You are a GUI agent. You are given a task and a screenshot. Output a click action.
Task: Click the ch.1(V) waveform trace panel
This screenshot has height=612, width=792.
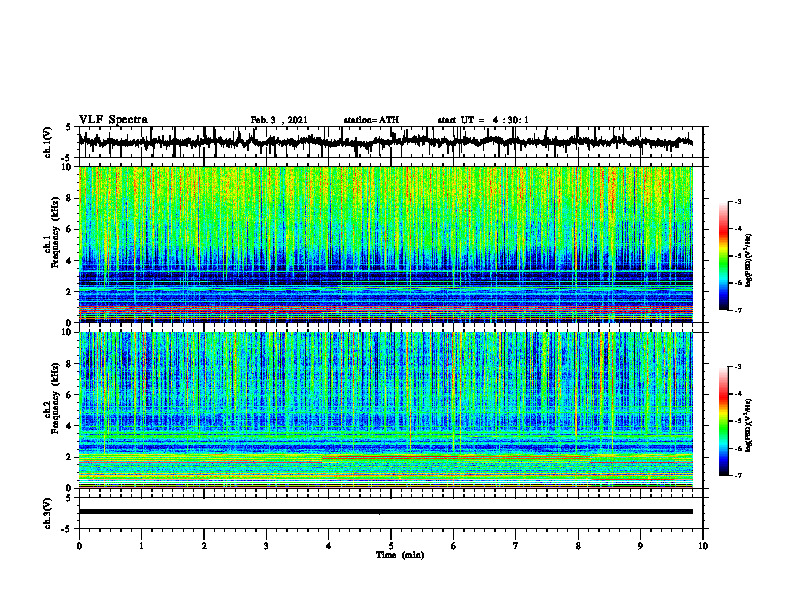point(390,142)
